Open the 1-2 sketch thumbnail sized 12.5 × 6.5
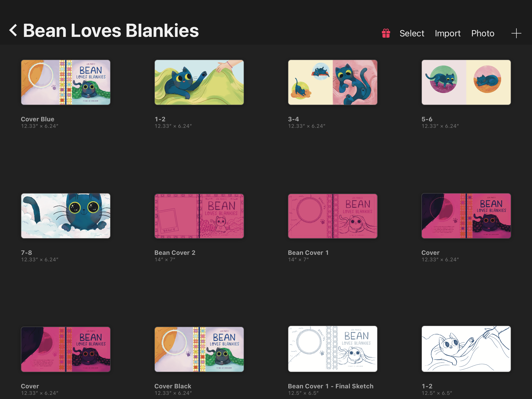Viewport: 532px width, 399px height. (466, 349)
